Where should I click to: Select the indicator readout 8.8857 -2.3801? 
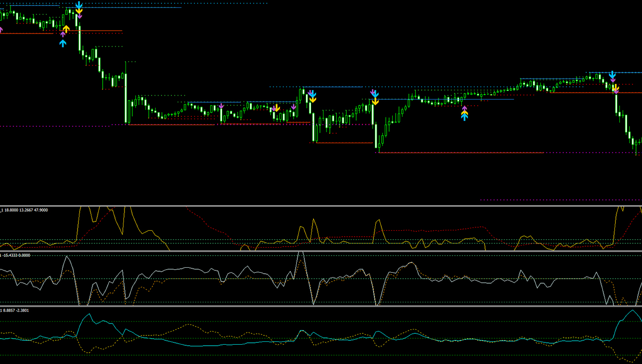16,310
